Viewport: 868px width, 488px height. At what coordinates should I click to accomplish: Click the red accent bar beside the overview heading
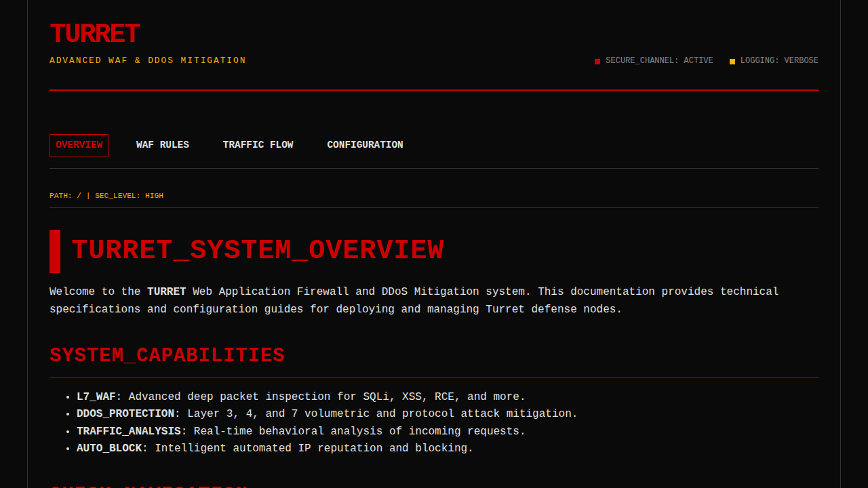(55, 251)
